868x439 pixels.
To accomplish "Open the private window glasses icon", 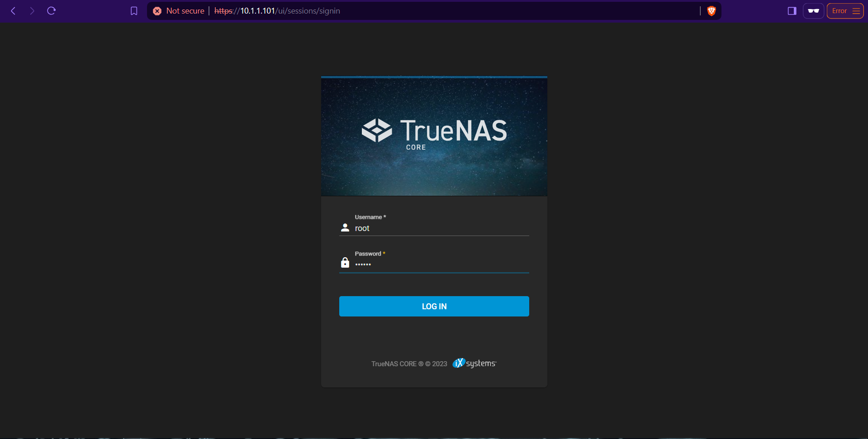I will [814, 11].
